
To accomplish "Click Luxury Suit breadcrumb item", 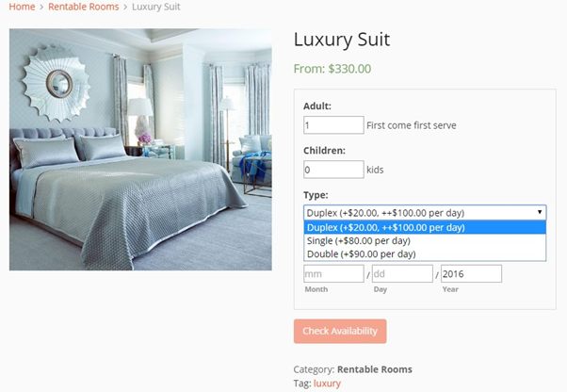I will 156,7.
